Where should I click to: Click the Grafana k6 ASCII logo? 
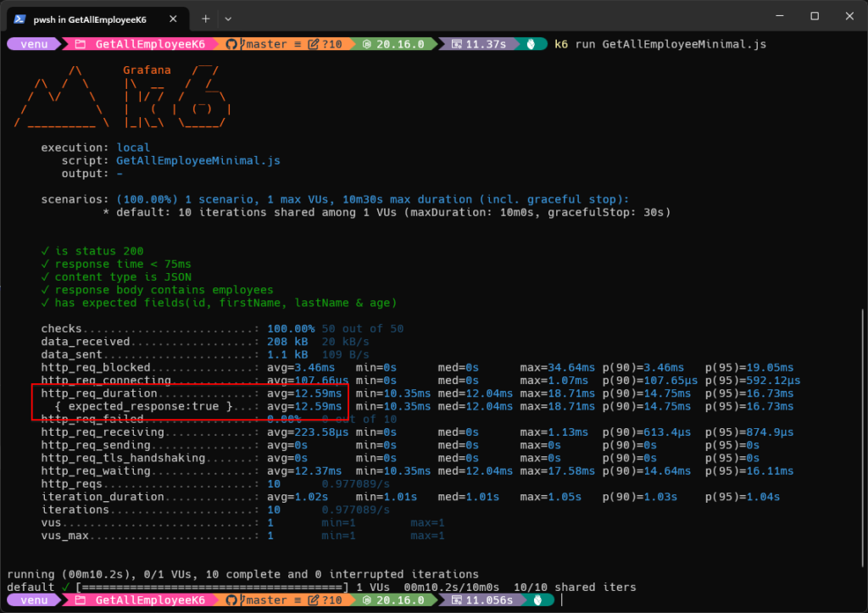122,97
